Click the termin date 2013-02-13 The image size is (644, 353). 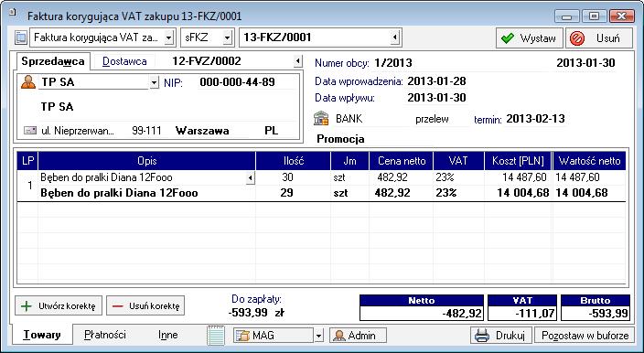pyautogui.click(x=535, y=119)
